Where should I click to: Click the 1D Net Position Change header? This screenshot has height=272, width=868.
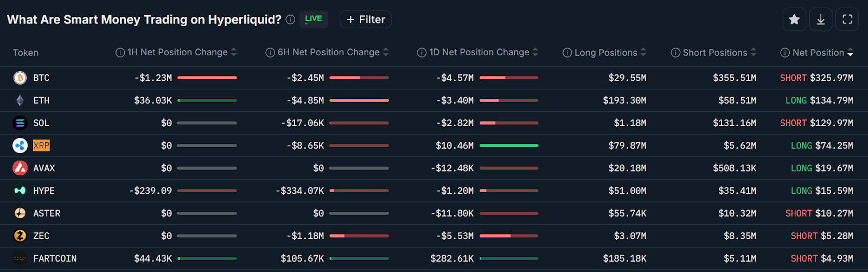(479, 52)
